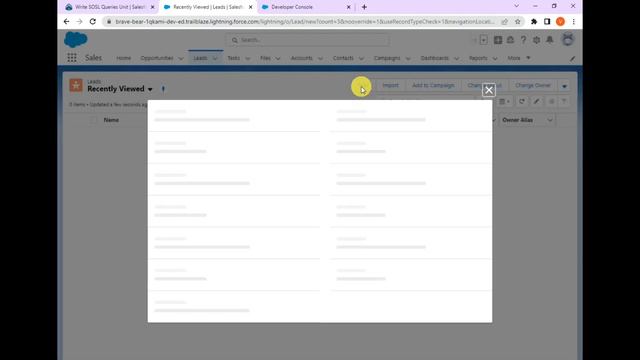
Task: Open the Tasks tab
Action: point(233,58)
